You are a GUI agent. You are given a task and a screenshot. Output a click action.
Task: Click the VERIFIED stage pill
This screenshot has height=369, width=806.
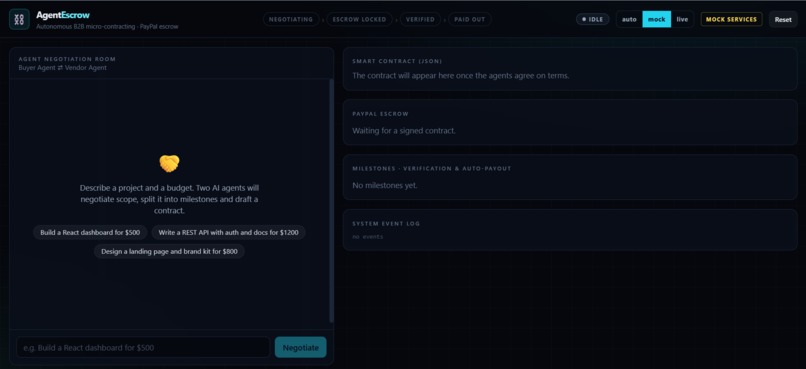[420, 20]
